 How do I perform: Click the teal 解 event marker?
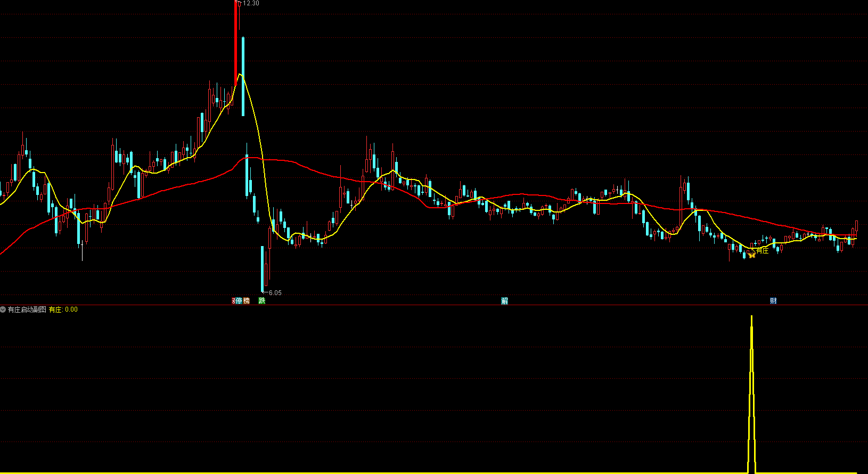[x=504, y=301]
